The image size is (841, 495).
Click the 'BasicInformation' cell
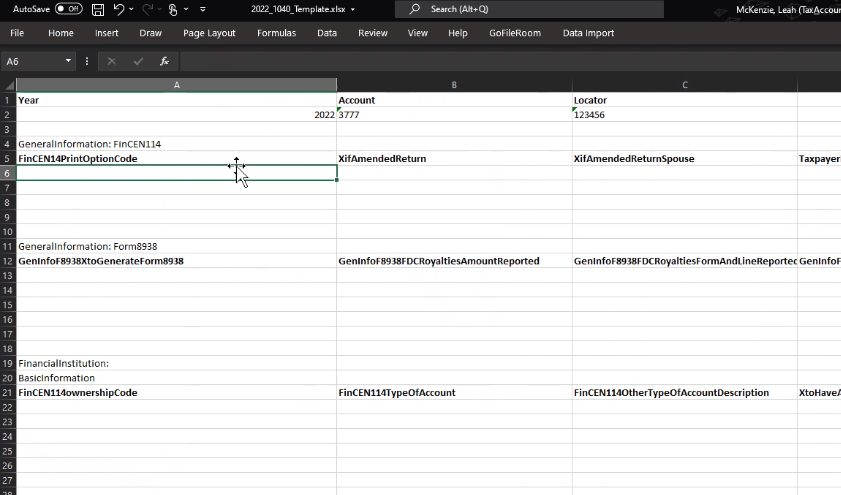[x=176, y=378]
